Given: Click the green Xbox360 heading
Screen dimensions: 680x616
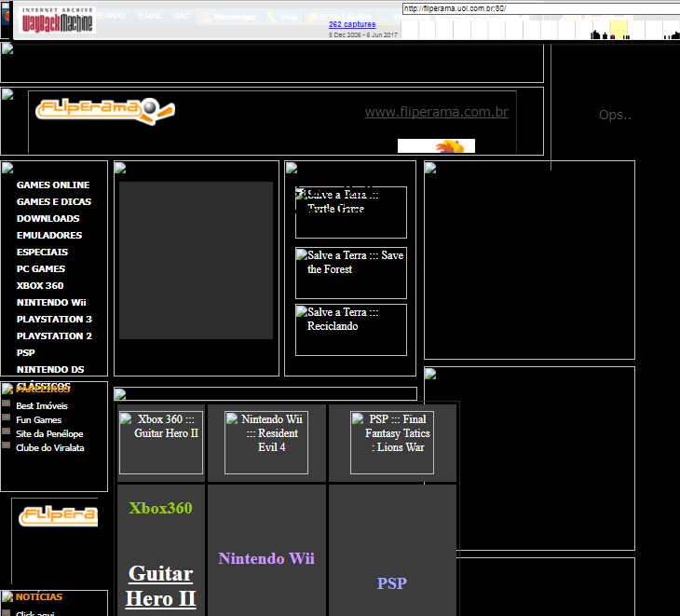Looking at the screenshot, I should pyautogui.click(x=160, y=508).
